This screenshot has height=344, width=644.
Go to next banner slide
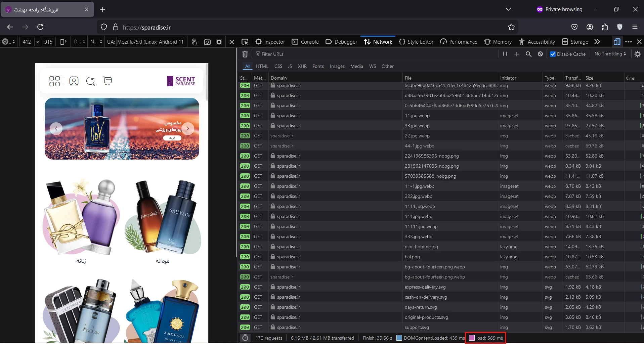188,128
